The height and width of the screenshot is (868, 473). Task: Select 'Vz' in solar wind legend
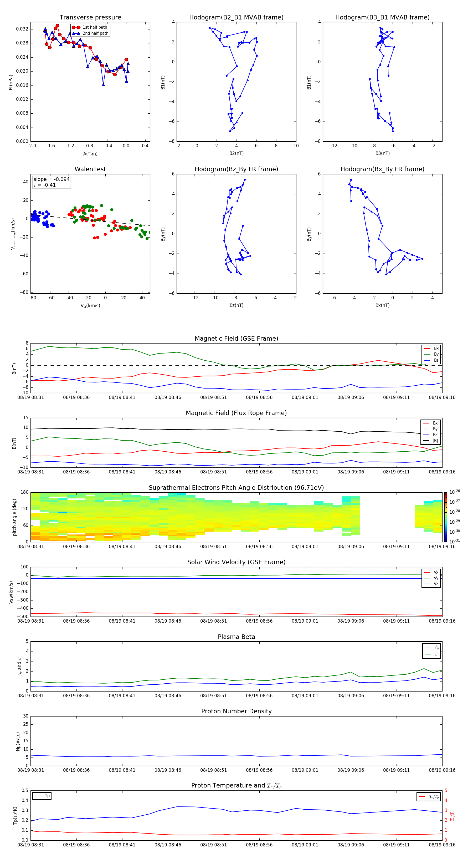(431, 584)
